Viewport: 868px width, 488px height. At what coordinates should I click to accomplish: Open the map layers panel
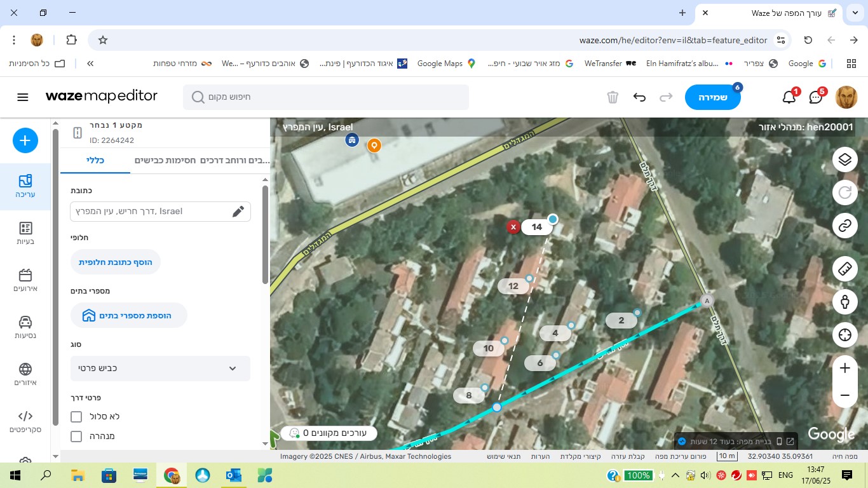(x=844, y=159)
